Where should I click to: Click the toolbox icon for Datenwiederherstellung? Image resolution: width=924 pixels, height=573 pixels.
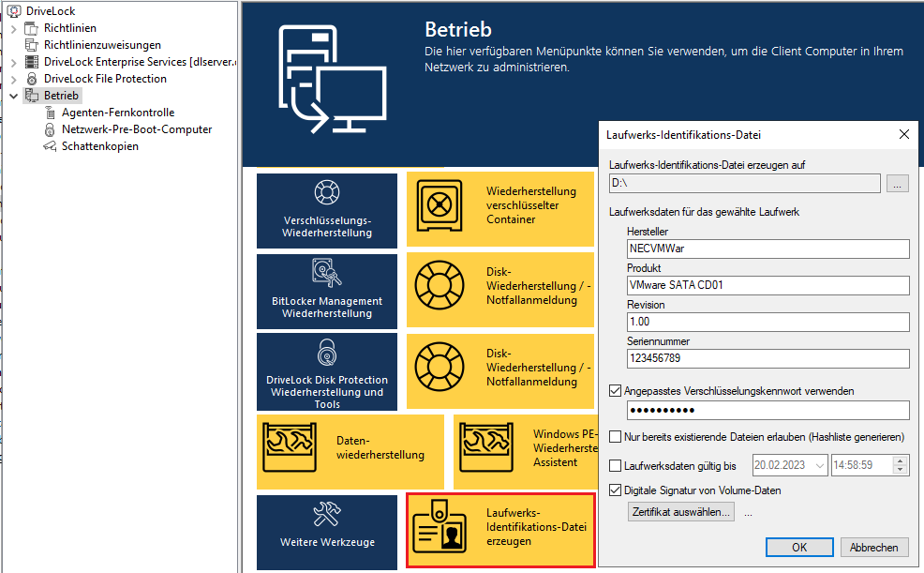[x=289, y=441]
